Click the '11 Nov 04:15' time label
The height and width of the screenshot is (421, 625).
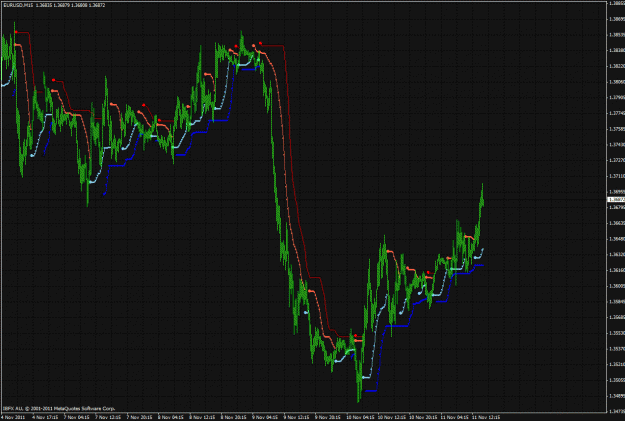coord(454,417)
